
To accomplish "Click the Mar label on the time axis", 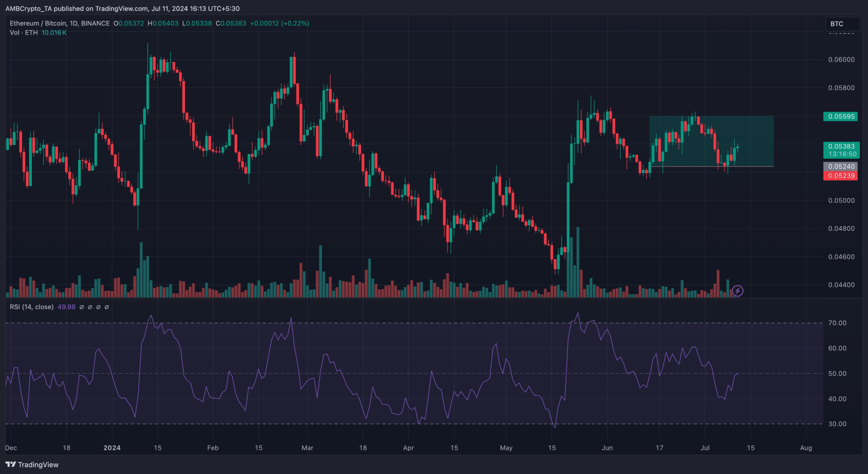I will click(x=307, y=448).
